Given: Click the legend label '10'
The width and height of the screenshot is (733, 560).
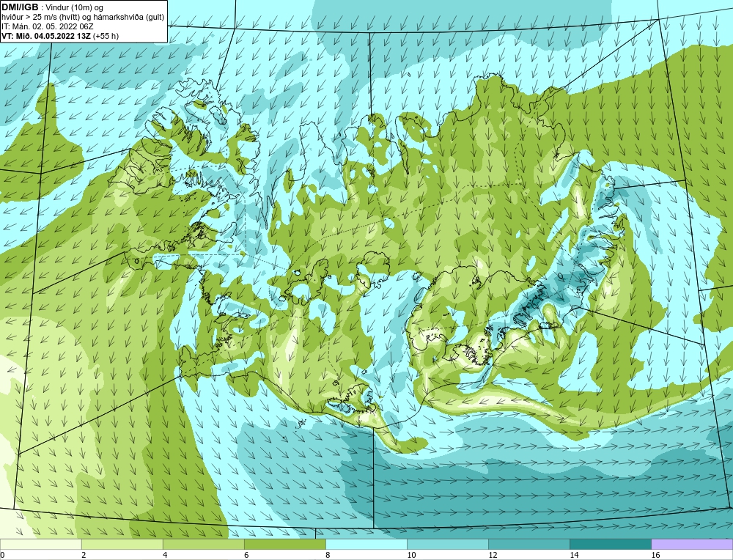Looking at the screenshot, I should pyautogui.click(x=411, y=555).
